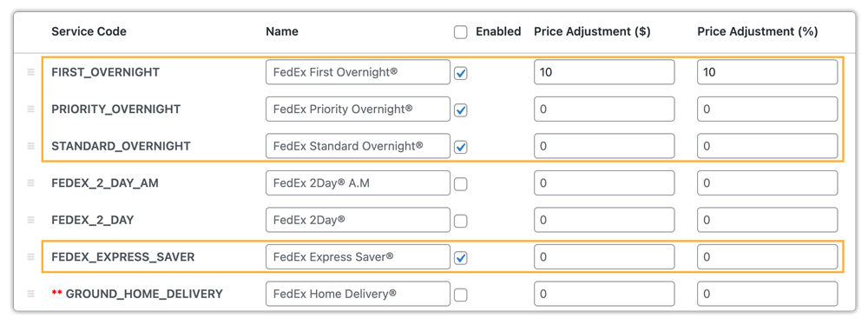Click drag handle icon for FEDEX_2_DAY_AM row
Viewport: 868px width, 325px height.
(31, 183)
